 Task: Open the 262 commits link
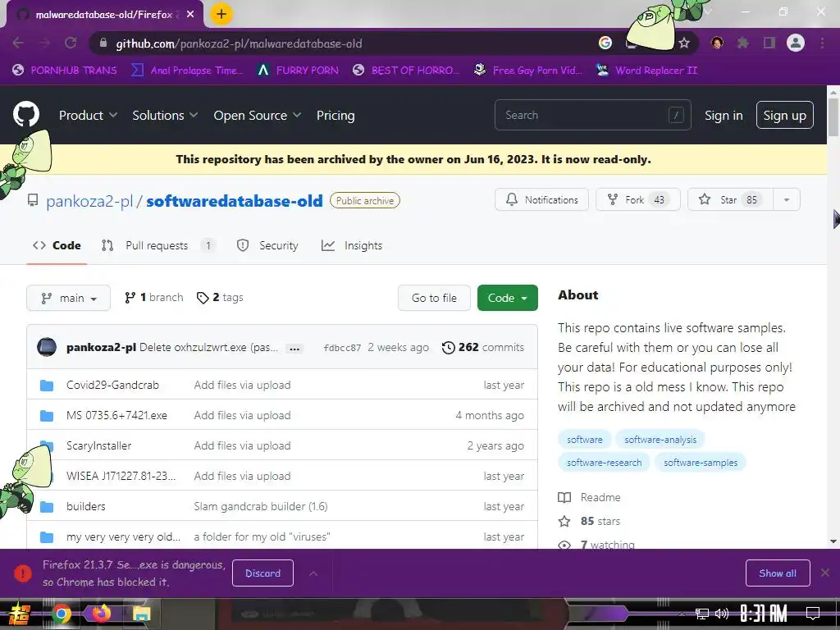[483, 348]
